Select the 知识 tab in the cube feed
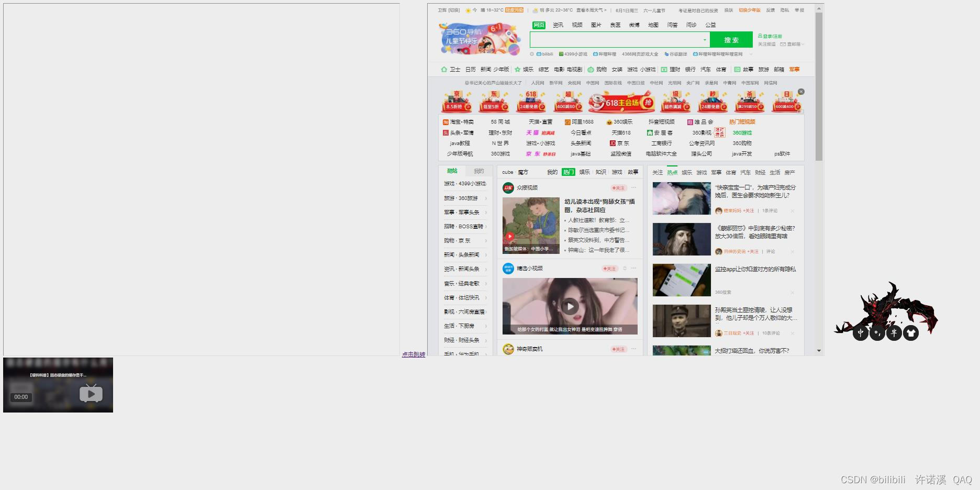The height and width of the screenshot is (490, 980). click(x=600, y=172)
